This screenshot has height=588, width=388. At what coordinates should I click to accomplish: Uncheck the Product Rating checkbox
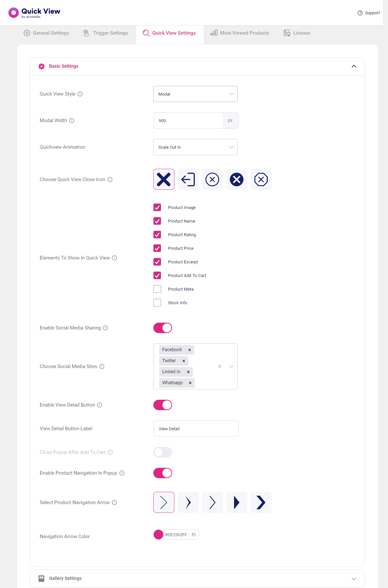click(157, 235)
